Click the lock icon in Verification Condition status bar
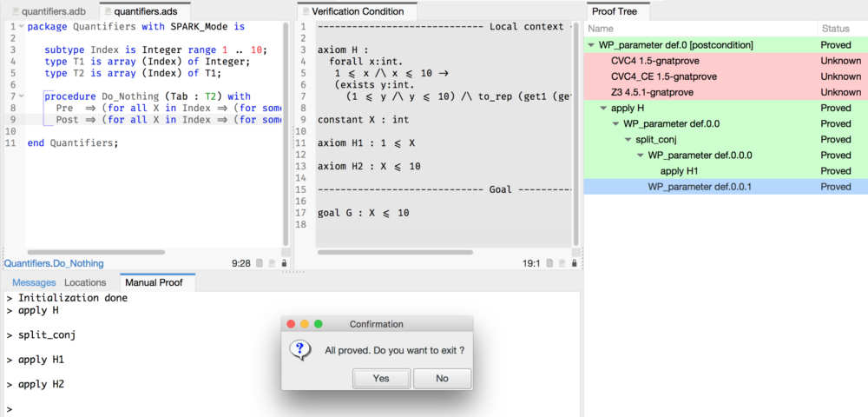868x417 pixels. [575, 263]
